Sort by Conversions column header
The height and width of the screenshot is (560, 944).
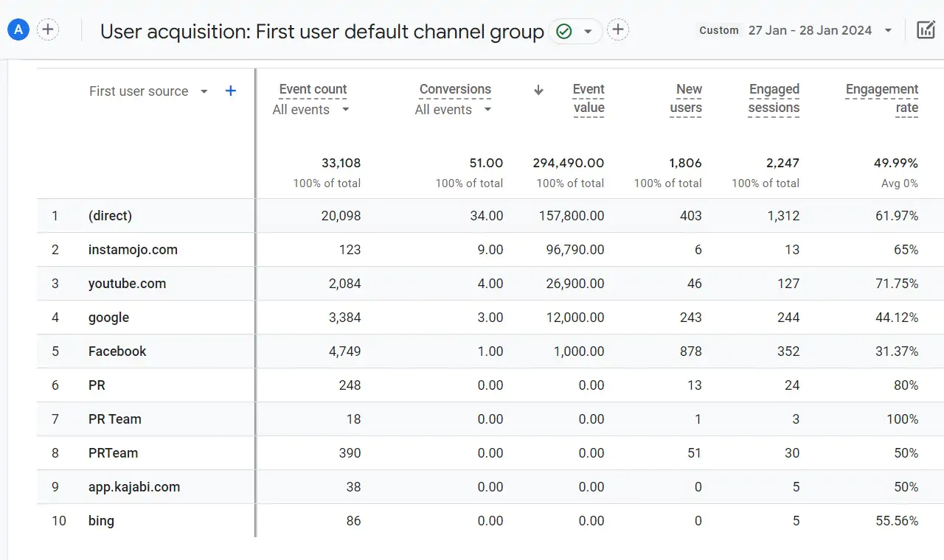(455, 89)
